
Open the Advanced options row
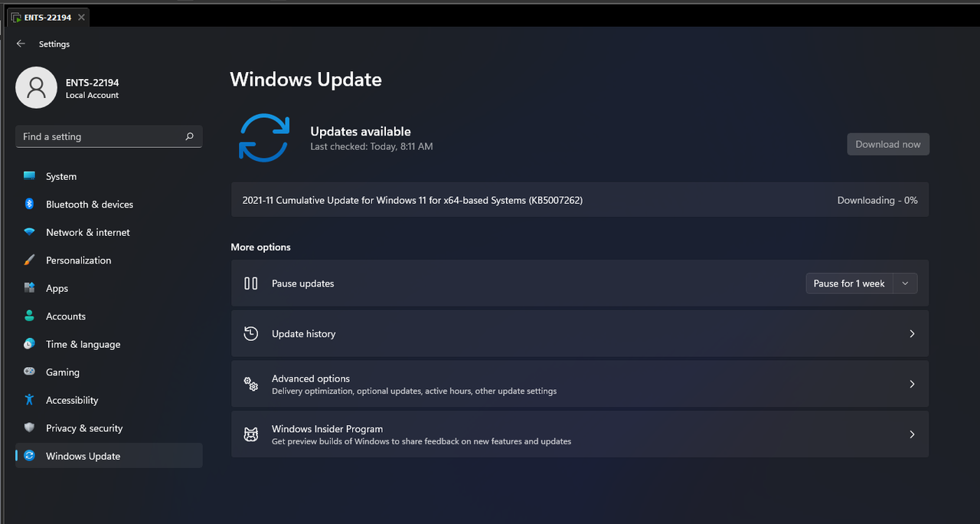click(580, 384)
